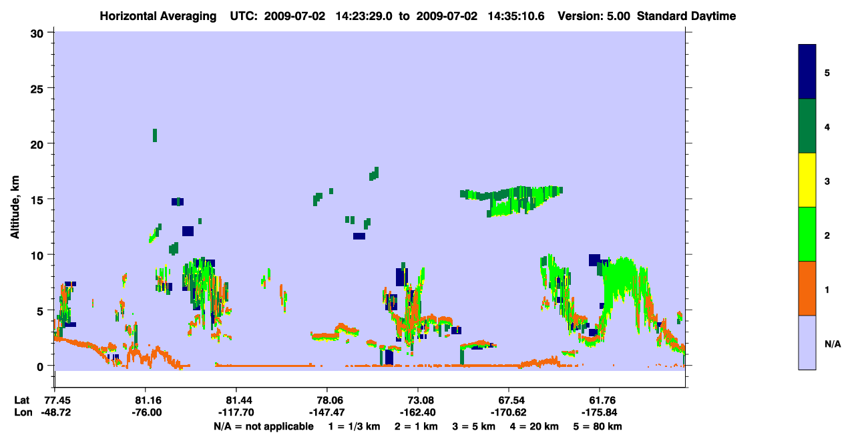868x445 pixels.
Task: Click the colorbar label 'N/A'
Action: click(833, 344)
